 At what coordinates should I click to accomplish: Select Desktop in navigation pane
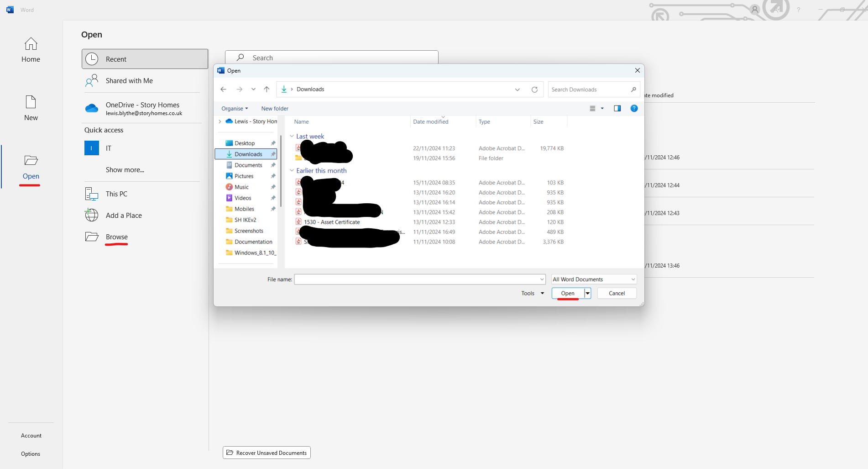245,143
